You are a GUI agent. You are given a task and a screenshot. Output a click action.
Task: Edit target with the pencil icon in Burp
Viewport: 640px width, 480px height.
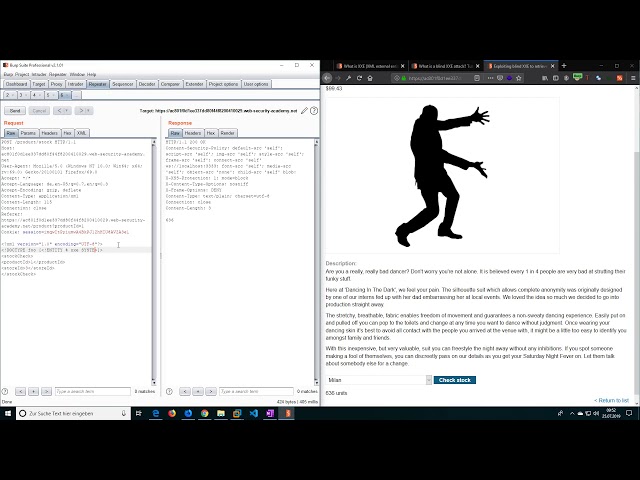click(304, 111)
